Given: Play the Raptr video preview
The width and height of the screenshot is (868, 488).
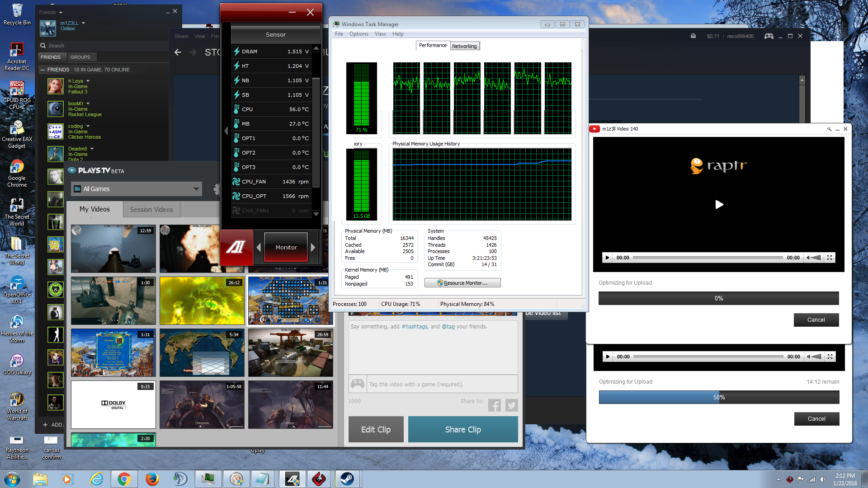Looking at the screenshot, I should 719,205.
